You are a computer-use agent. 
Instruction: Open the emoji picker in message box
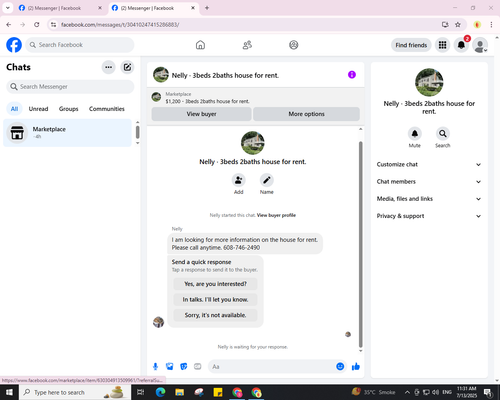click(x=340, y=367)
